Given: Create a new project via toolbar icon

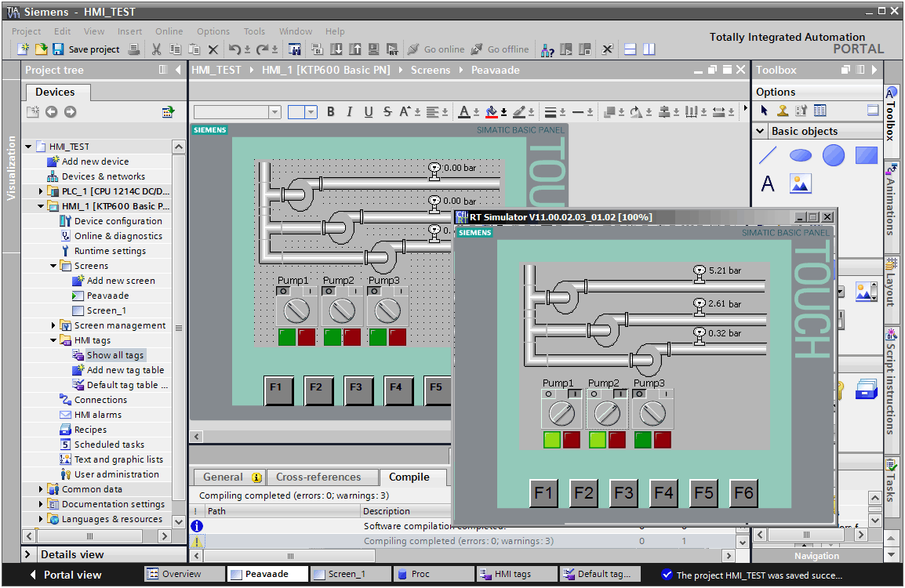Looking at the screenshot, I should [x=23, y=49].
